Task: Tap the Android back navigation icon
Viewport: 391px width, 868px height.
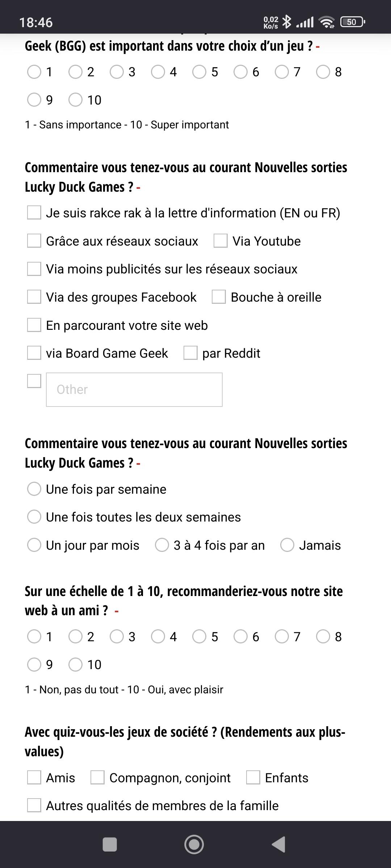Action: [278, 844]
